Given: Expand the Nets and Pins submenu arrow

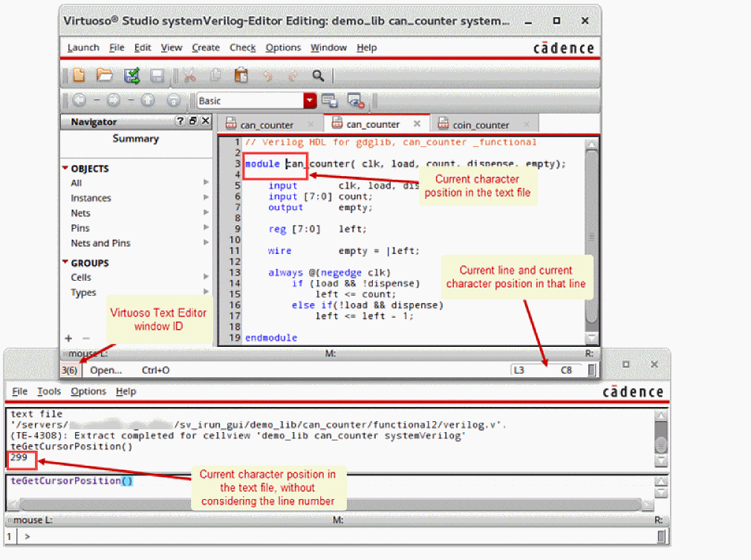Looking at the screenshot, I should point(206,243).
